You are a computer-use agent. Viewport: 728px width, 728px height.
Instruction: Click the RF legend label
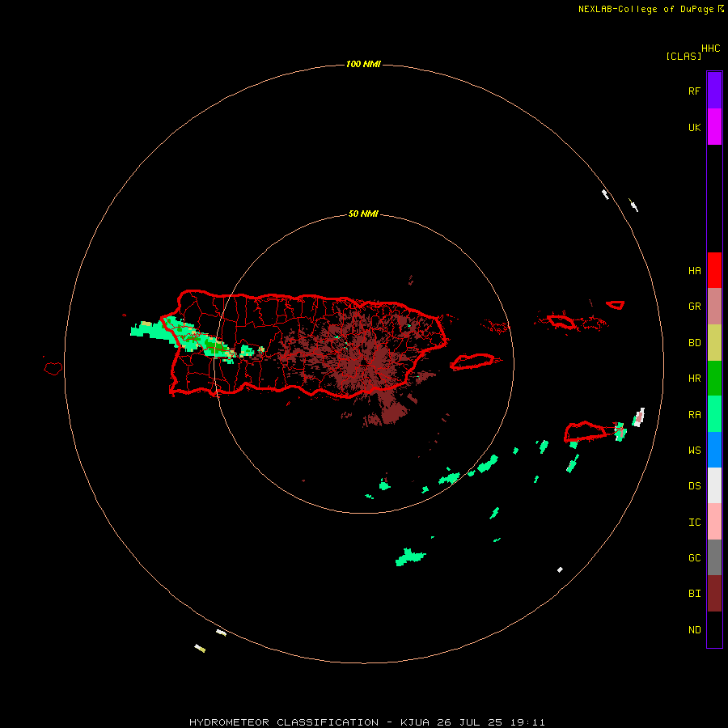click(694, 91)
